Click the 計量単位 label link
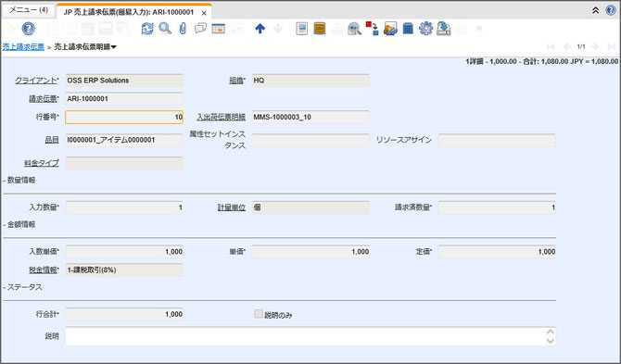 click(x=232, y=207)
